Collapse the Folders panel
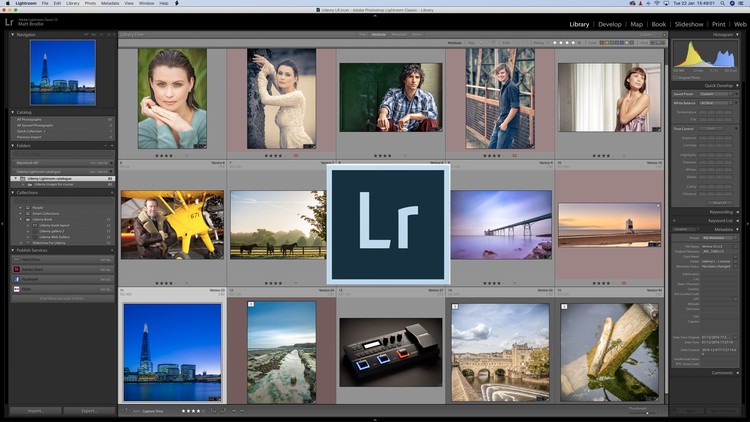The width and height of the screenshot is (750, 422). tap(12, 145)
